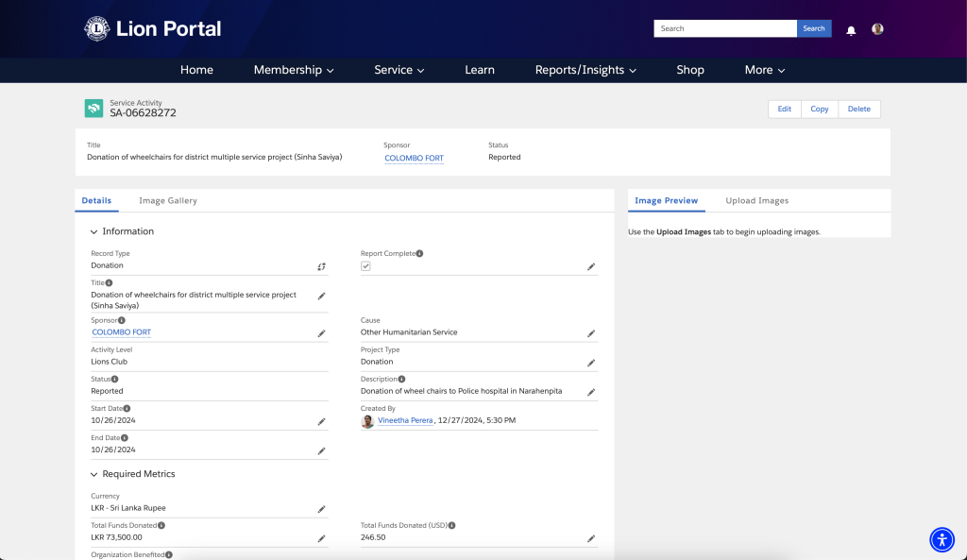
Task: Show info tooltip beside Sponsor label
Action: pos(122,321)
